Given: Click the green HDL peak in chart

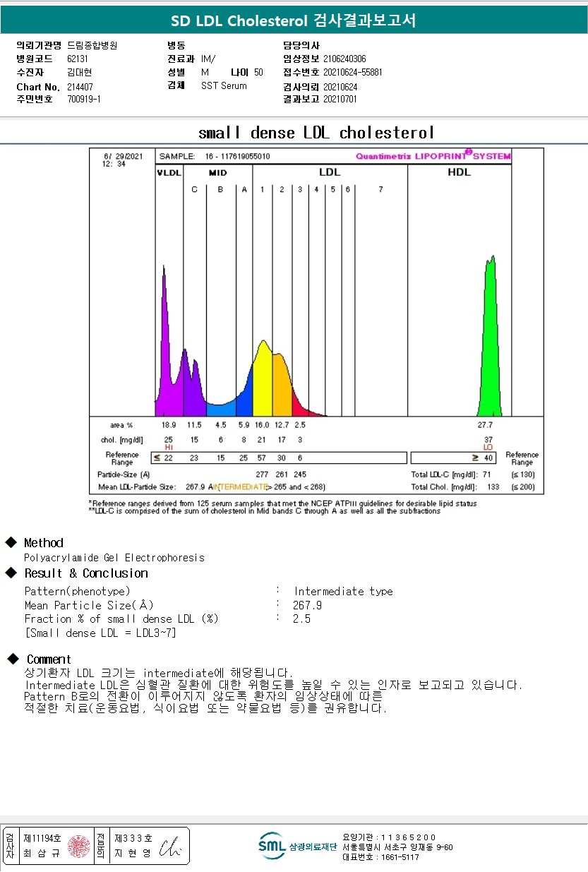Looking at the screenshot, I should [489, 339].
